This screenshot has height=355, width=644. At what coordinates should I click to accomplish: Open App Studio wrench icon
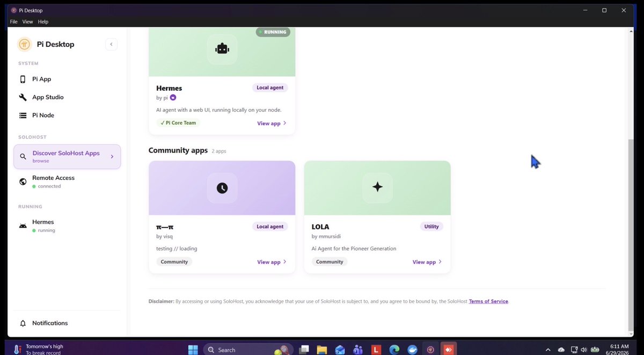pyautogui.click(x=23, y=97)
